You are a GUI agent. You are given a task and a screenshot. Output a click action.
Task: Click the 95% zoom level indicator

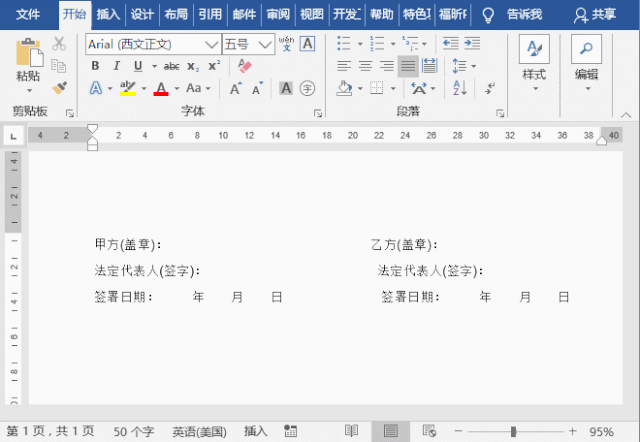pos(602,431)
